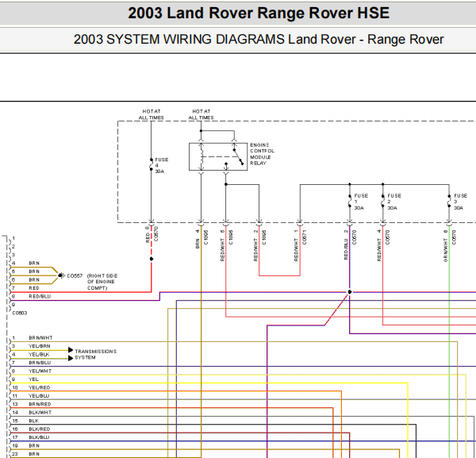Image resolution: width=476 pixels, height=458 pixels.
Task: Click the vertical 'RED/WHT 1 C0571' wire label
Action: tap(300, 245)
